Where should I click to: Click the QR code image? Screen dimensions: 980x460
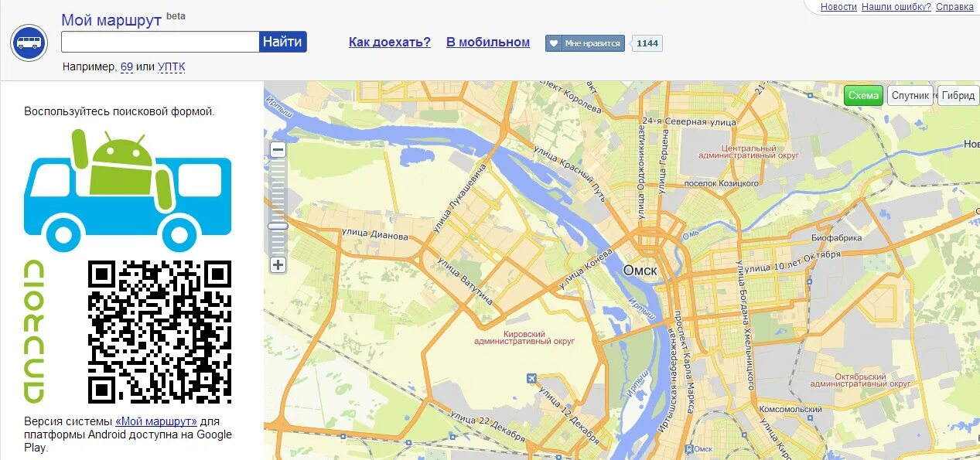pyautogui.click(x=159, y=332)
